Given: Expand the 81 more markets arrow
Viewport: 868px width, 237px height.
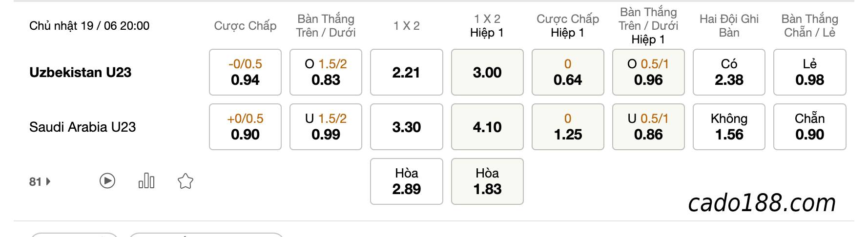Looking at the screenshot, I should click(x=40, y=182).
